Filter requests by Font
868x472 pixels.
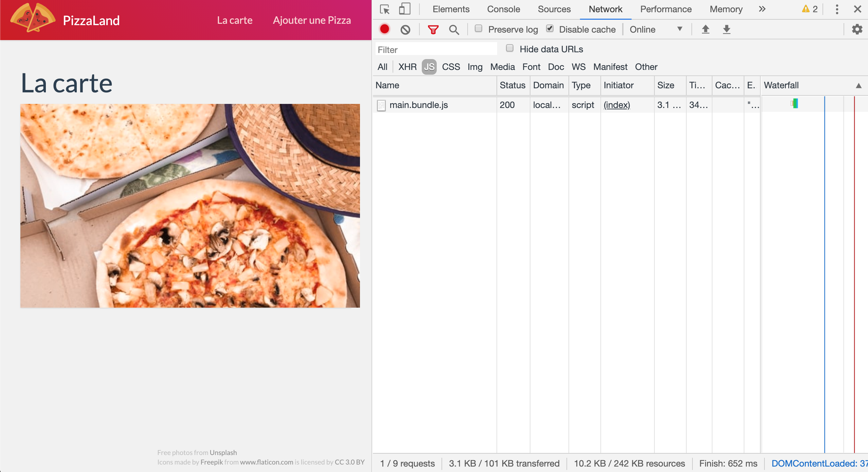(x=531, y=67)
